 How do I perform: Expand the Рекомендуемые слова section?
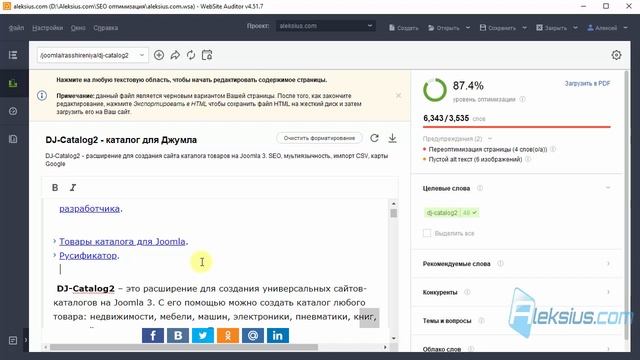pos(608,264)
